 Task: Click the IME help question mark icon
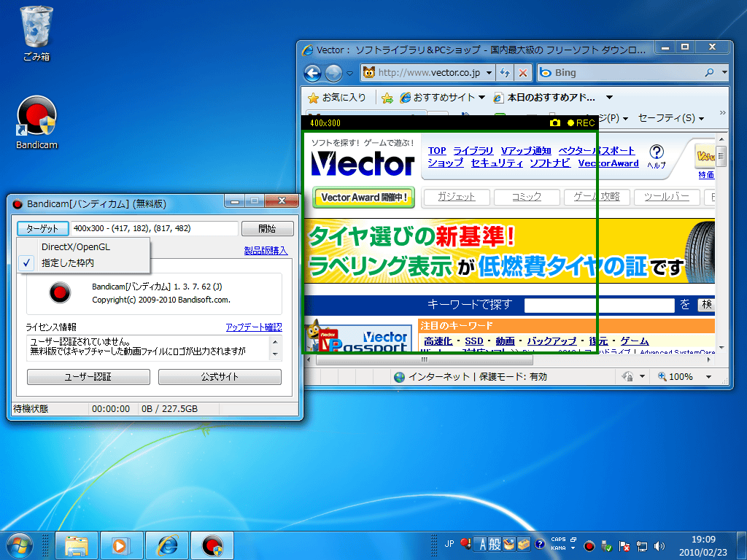pyautogui.click(x=540, y=544)
